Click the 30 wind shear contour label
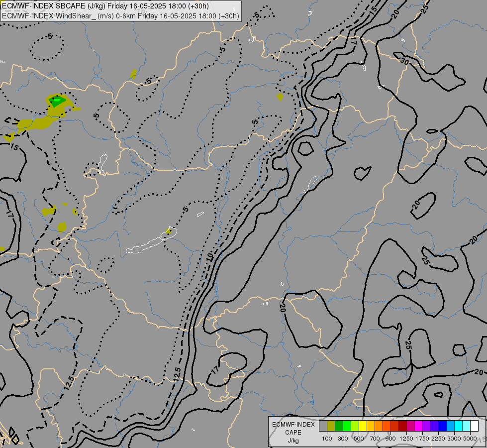 tap(404, 61)
